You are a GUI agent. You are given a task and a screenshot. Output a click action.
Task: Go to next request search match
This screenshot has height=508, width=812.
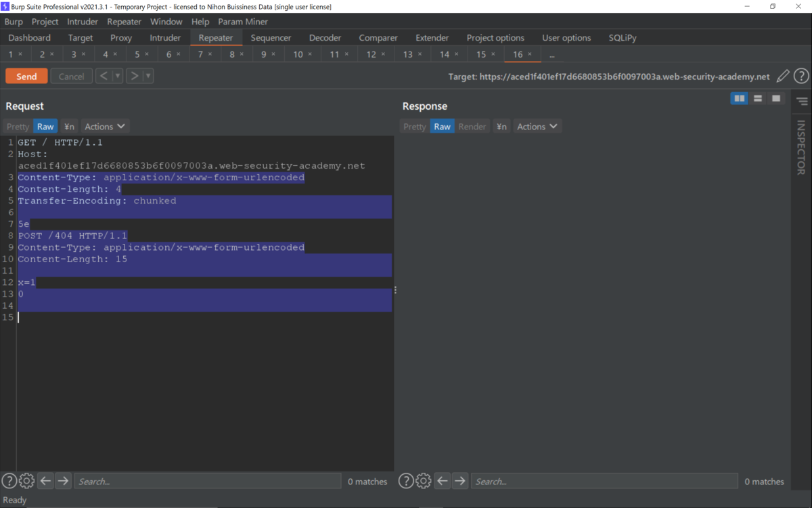63,481
